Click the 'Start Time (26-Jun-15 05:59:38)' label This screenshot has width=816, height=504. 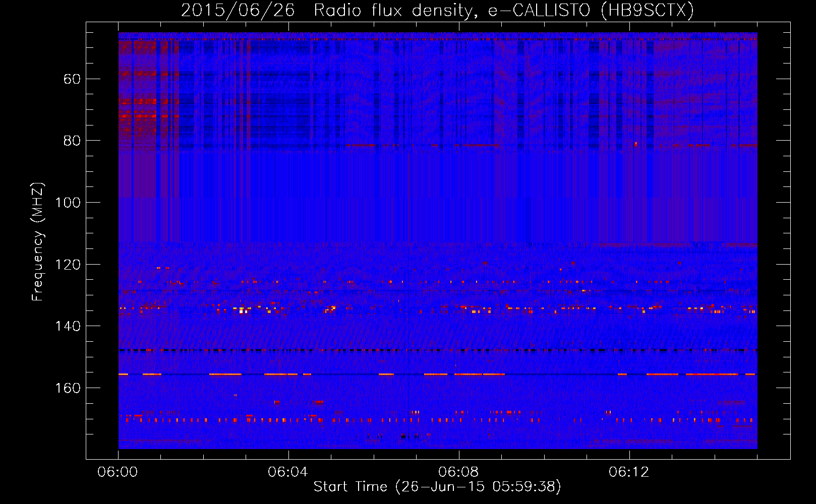(437, 487)
